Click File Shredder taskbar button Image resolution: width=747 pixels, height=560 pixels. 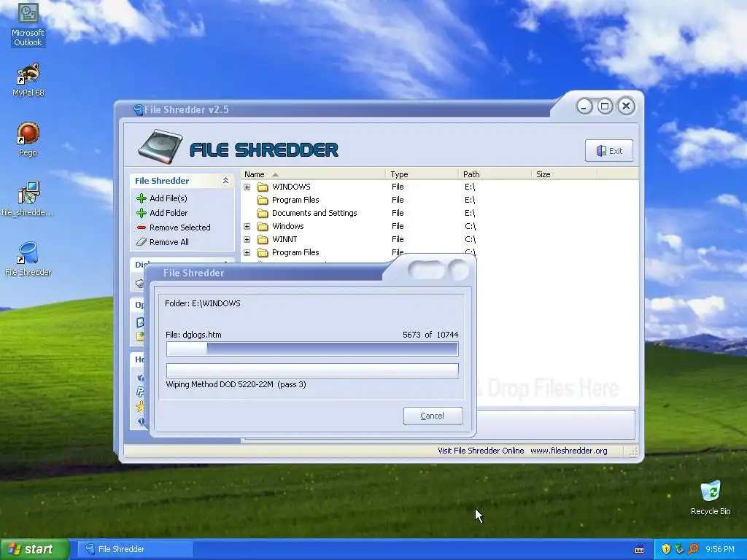135,549
